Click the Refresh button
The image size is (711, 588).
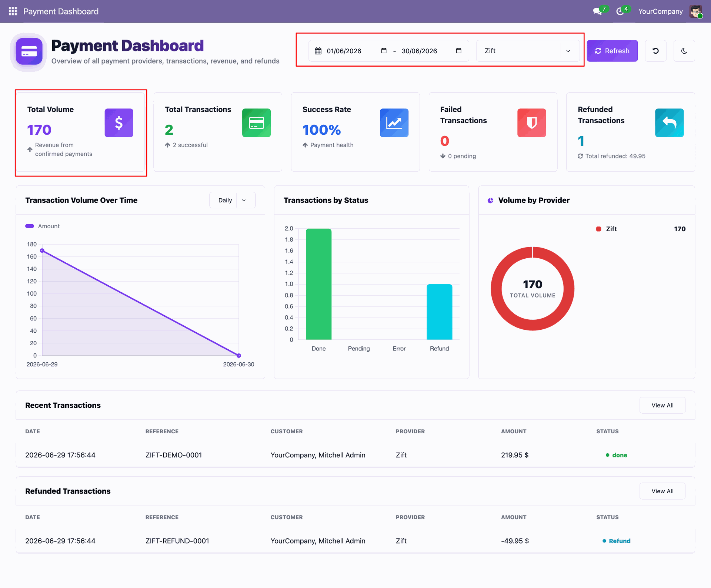pyautogui.click(x=612, y=51)
